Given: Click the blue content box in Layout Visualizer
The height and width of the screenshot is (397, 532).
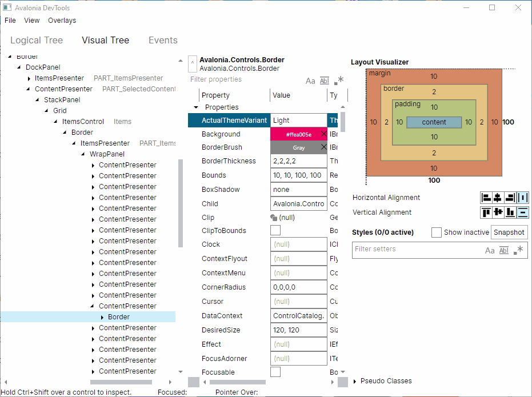Looking at the screenshot, I should pyautogui.click(x=434, y=122).
